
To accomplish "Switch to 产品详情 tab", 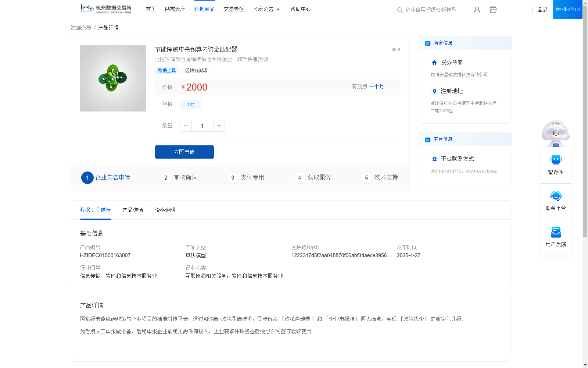I will pos(133,210).
